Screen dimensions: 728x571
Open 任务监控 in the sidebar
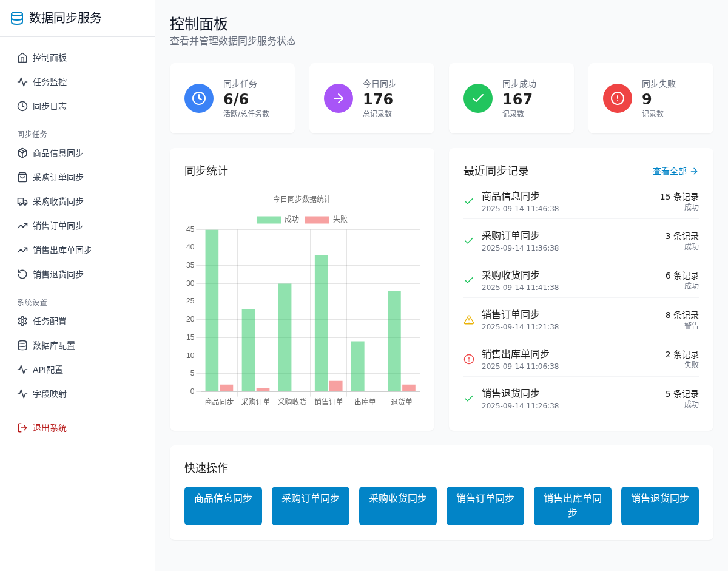(50, 82)
